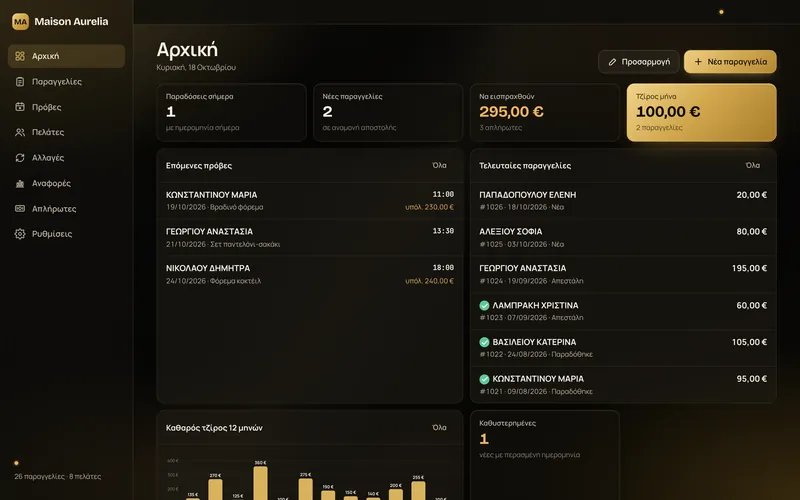Click gold dot above sidebar footer
Image resolution: width=800 pixels, height=500 pixels.
[16, 463]
